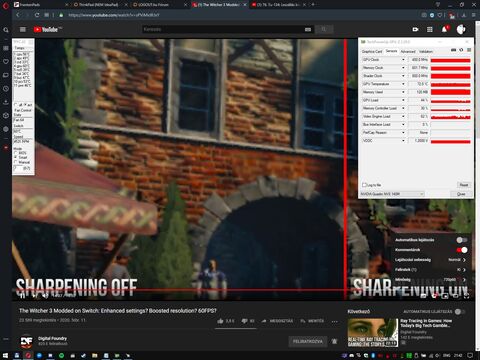Select the Smart mode radio button
The width and height of the screenshot is (480, 360).
point(16,157)
